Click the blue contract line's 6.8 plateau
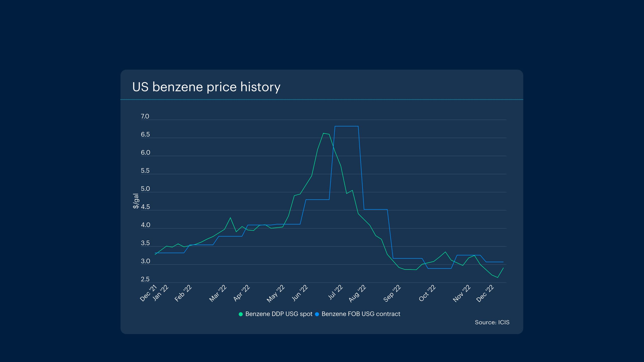The image size is (644, 362). point(346,126)
